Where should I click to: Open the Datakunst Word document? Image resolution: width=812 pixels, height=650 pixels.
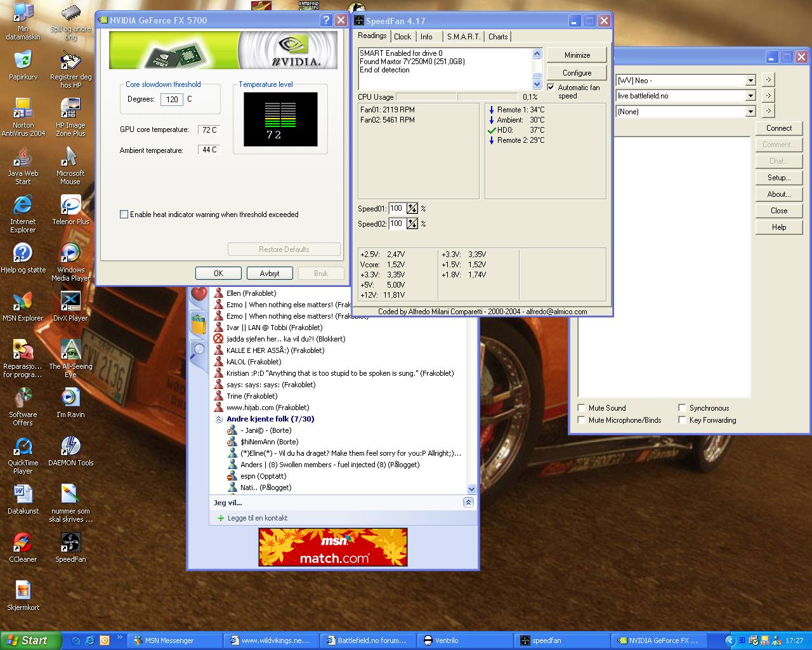23,500
